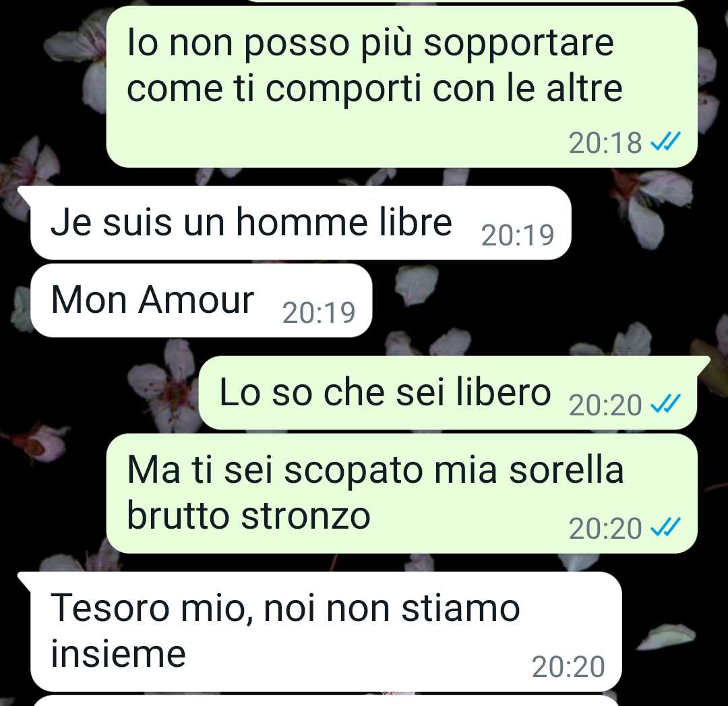This screenshot has height=706, width=728.
Task: Tap the 20:20 timestamp on 'Lo so che sei libero'
Action: [x=605, y=405]
